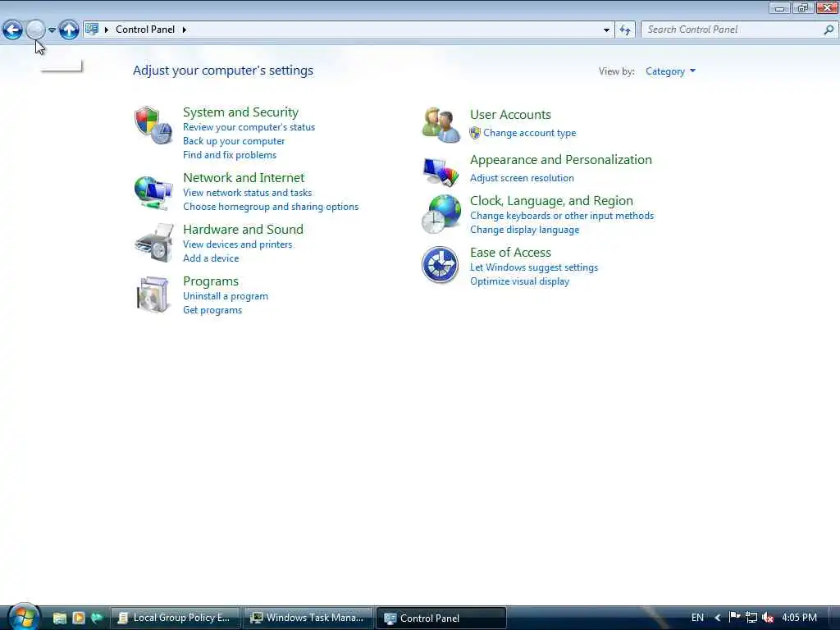Image resolution: width=840 pixels, height=630 pixels.
Task: Show hidden tray icons arrow
Action: tap(718, 618)
